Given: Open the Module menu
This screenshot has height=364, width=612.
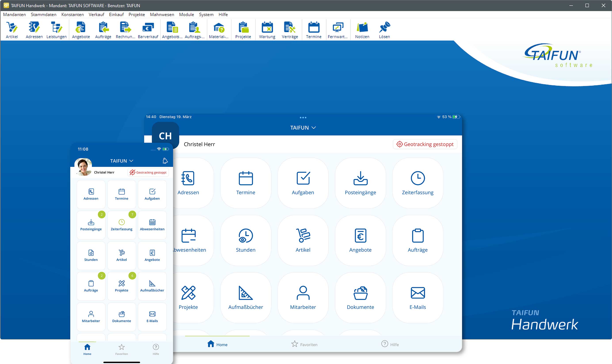Looking at the screenshot, I should pos(186,15).
